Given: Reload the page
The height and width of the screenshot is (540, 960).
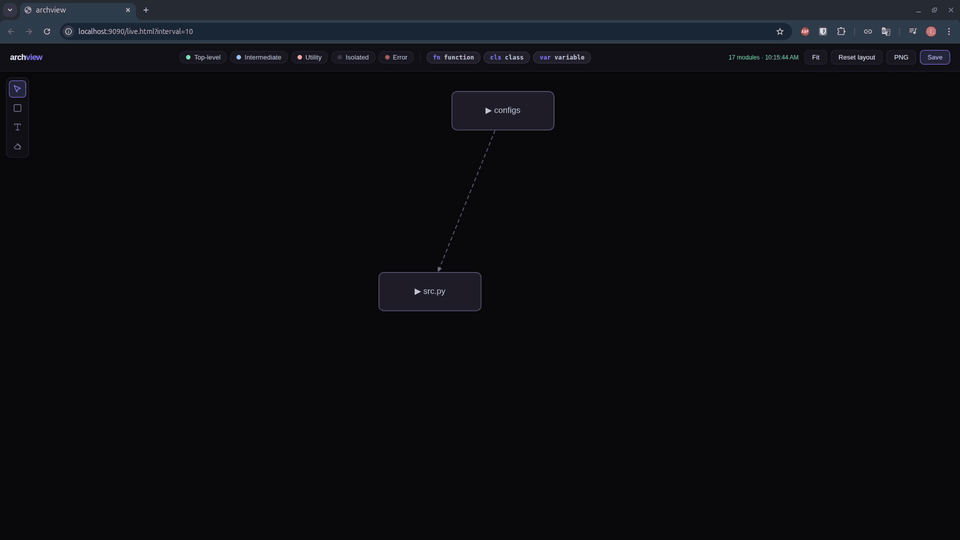Looking at the screenshot, I should [x=47, y=31].
